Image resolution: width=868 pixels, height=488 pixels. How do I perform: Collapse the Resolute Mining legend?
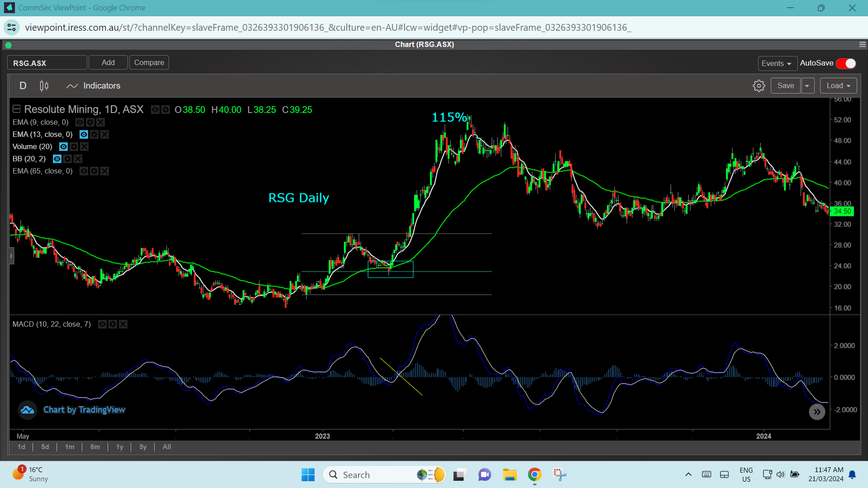16,109
